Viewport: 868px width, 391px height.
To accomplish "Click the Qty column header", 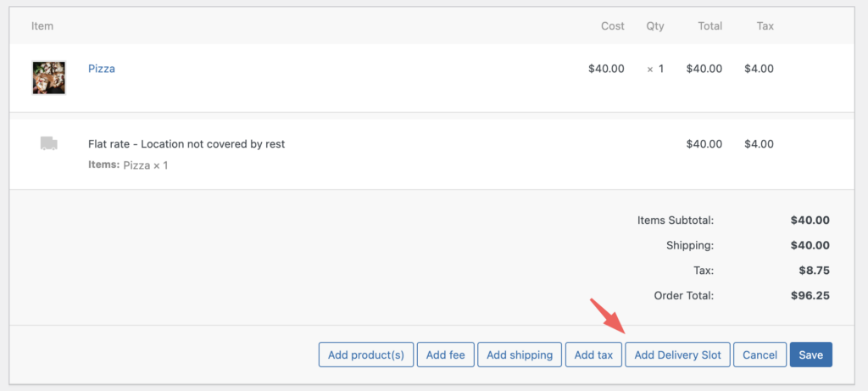I will (655, 26).
